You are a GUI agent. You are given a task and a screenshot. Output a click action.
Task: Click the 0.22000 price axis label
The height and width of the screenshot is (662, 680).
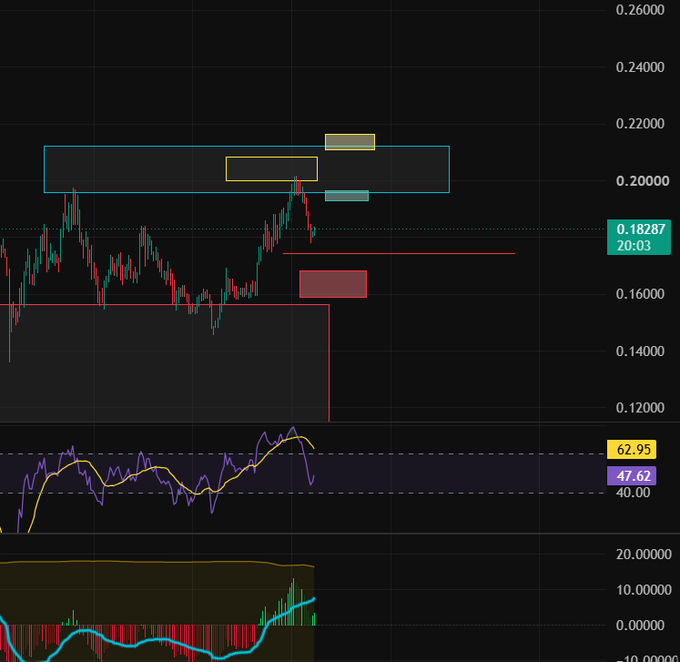tap(640, 124)
